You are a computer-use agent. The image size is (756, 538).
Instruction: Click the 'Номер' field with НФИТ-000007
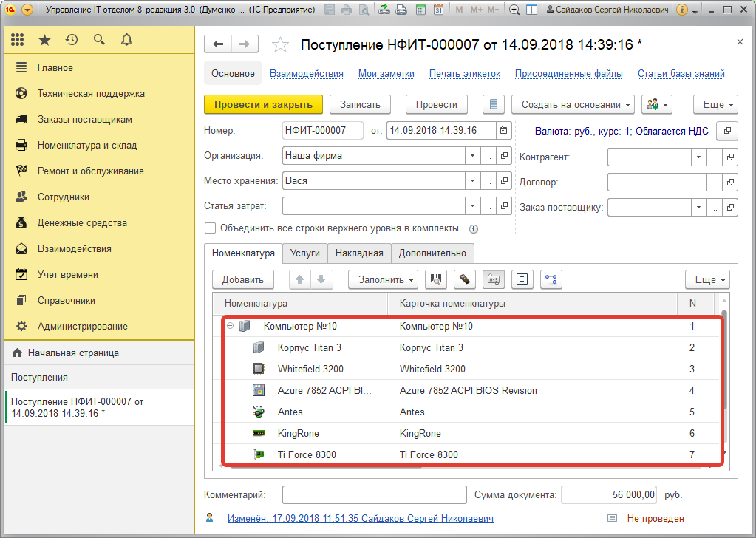click(322, 130)
